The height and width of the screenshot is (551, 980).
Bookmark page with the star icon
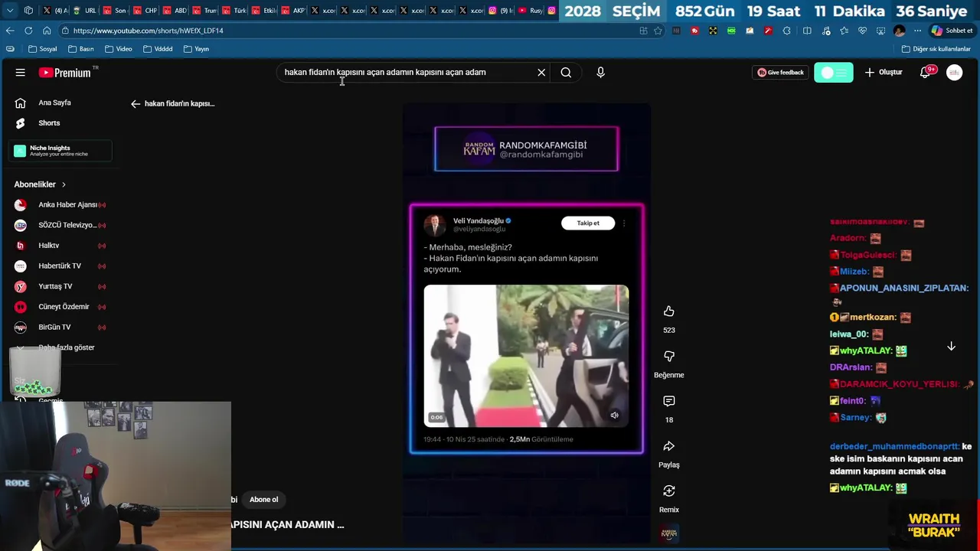658,31
